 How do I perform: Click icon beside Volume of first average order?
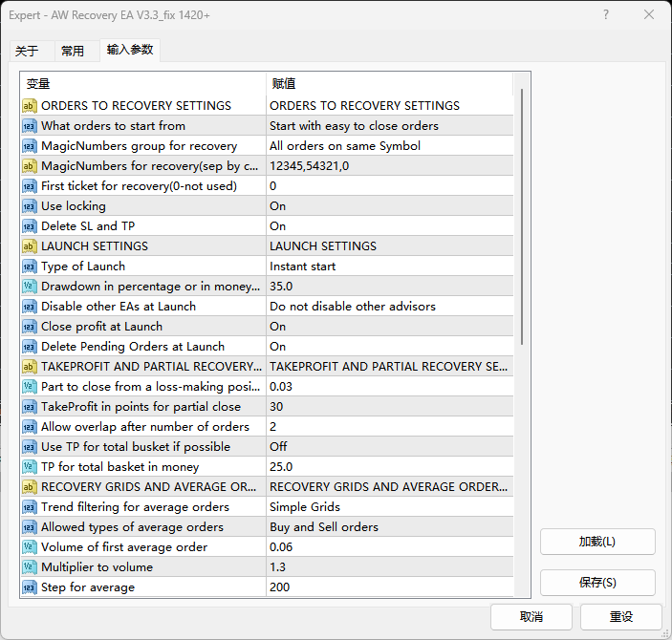pyautogui.click(x=29, y=547)
